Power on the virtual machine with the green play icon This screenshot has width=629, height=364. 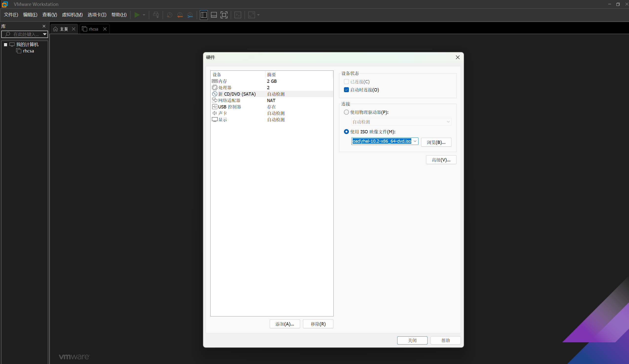point(137,15)
